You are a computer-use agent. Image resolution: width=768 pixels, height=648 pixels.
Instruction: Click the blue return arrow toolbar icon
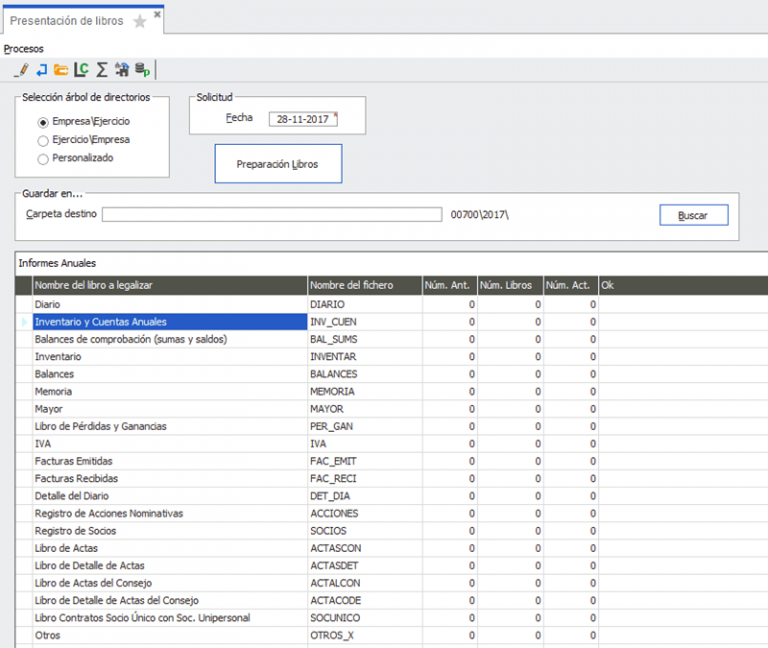[42, 69]
